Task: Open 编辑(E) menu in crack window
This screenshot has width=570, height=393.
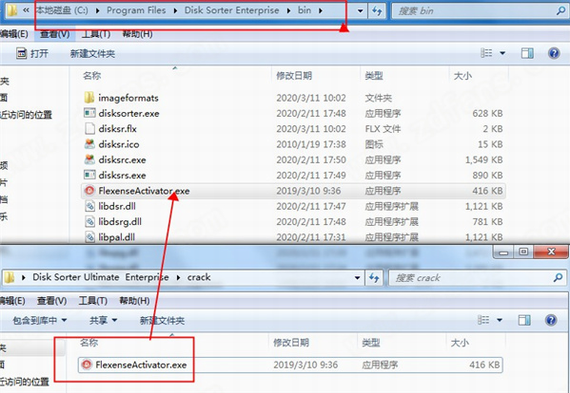Action: click(12, 301)
